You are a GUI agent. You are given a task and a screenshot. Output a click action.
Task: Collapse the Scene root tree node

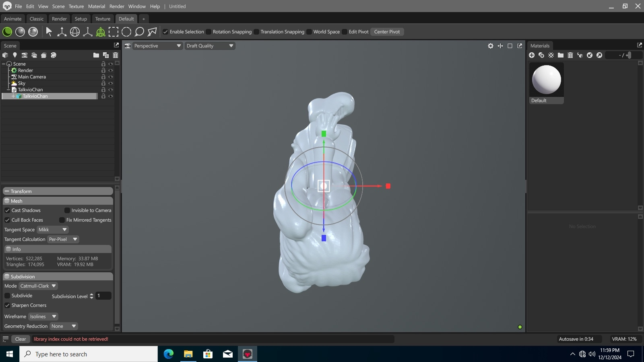pos(4,64)
